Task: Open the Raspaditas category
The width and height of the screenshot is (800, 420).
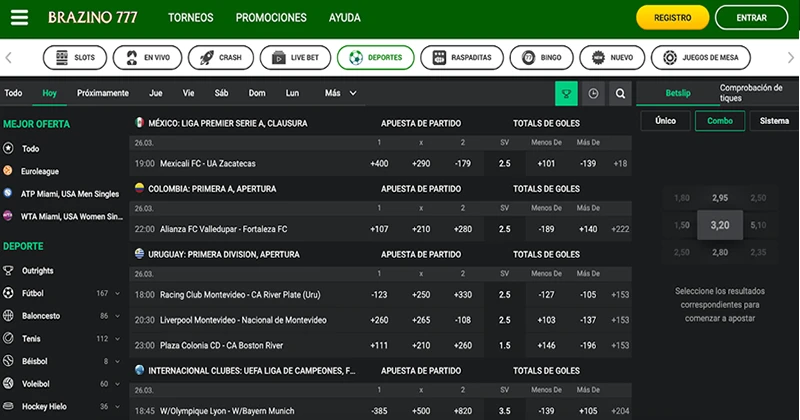Action: click(x=462, y=58)
